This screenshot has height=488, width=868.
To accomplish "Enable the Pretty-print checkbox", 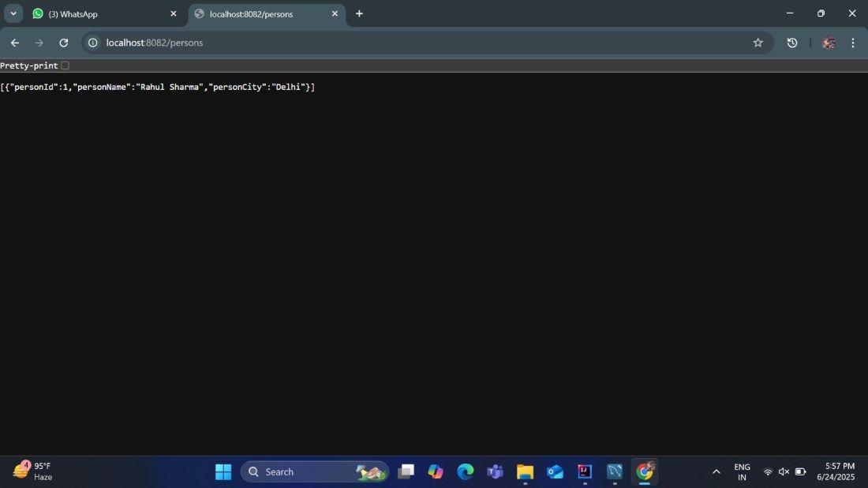I will tap(65, 65).
